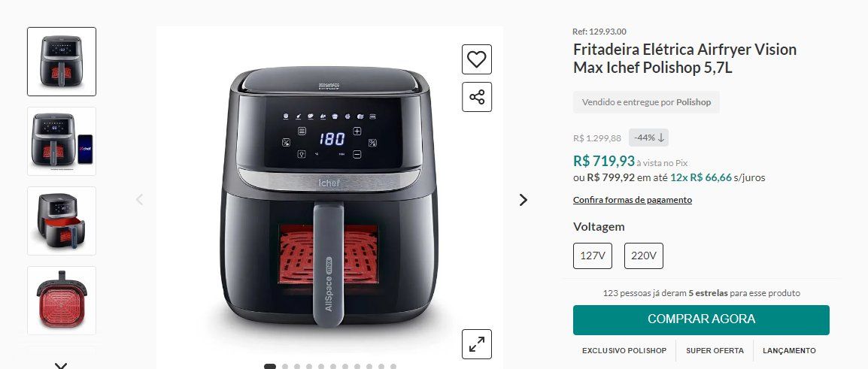868x369 pixels.
Task: Go to previous product image arrow
Action: (139, 200)
